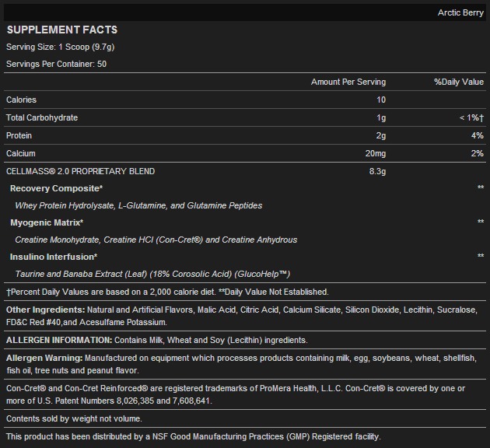Image resolution: width=490 pixels, height=448 pixels.
Task: Click the Other Ingredients label
Action: [46, 310]
